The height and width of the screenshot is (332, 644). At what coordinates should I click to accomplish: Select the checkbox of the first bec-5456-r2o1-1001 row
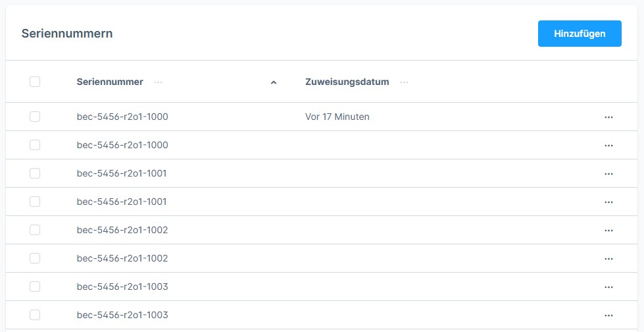pos(35,173)
